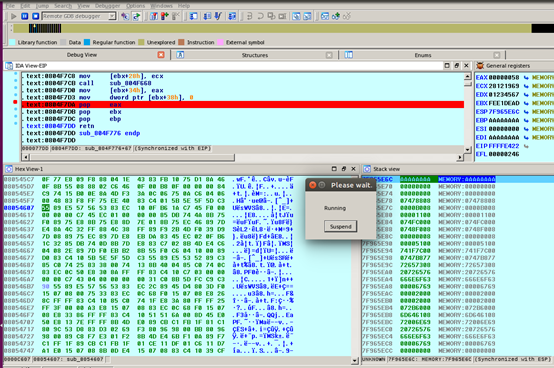554x368 pixels.
Task: Click the add breakpoint toolbar icon
Action: coord(165,16)
